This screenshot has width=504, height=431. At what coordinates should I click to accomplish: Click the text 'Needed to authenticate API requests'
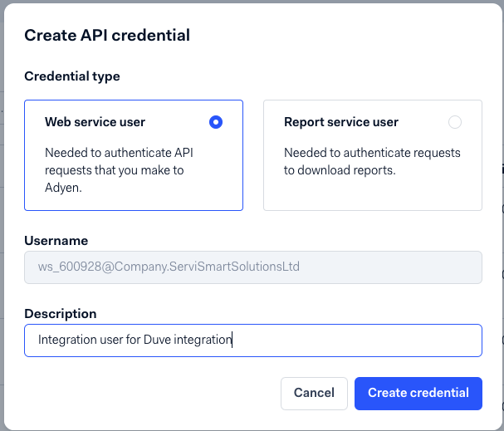(119, 161)
